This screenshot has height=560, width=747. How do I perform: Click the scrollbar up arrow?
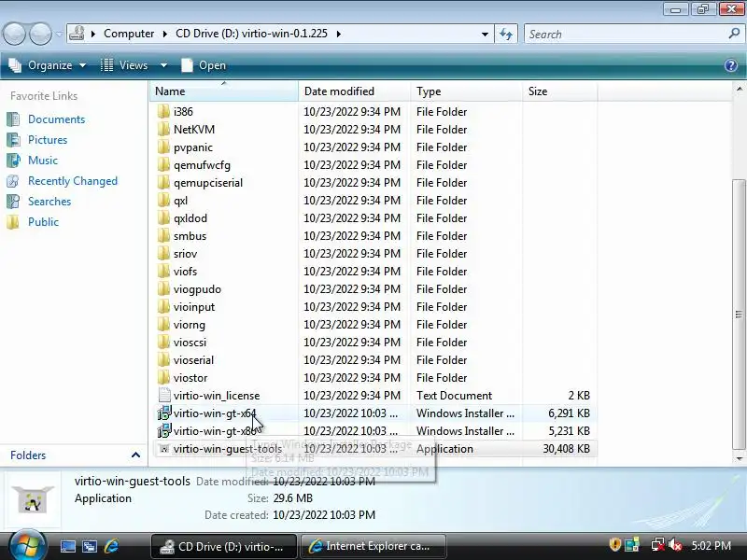coord(739,89)
